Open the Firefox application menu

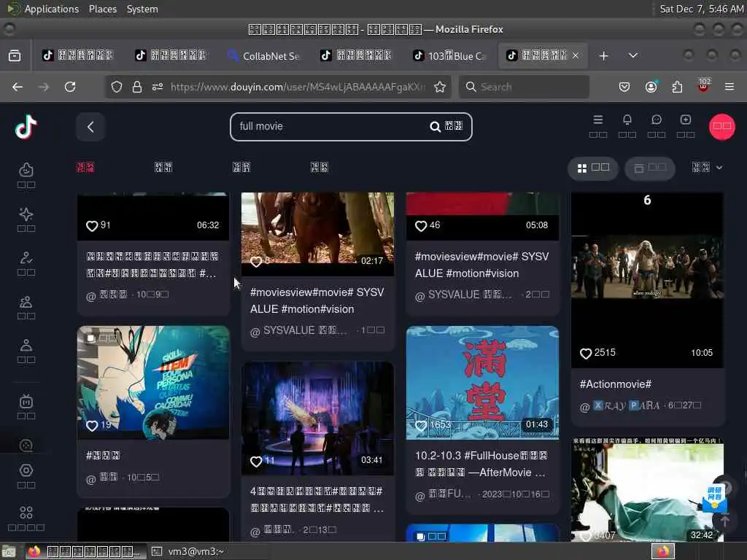[x=729, y=87]
